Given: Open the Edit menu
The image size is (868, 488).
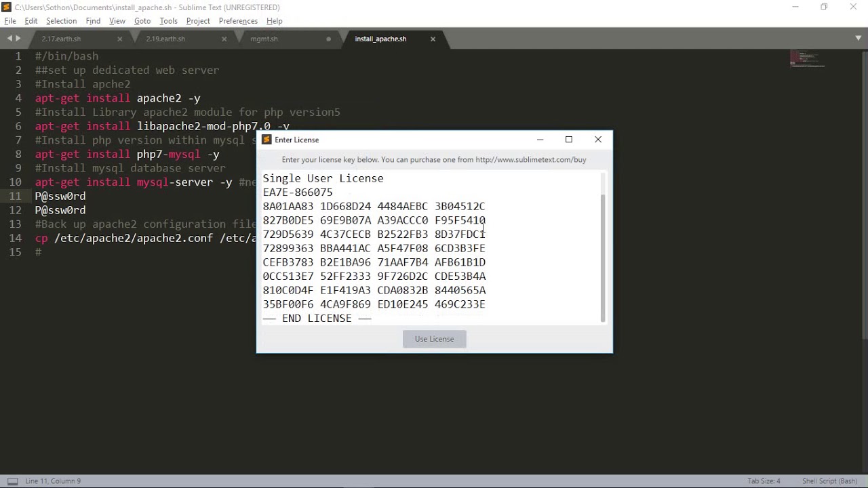Looking at the screenshot, I should (x=31, y=21).
